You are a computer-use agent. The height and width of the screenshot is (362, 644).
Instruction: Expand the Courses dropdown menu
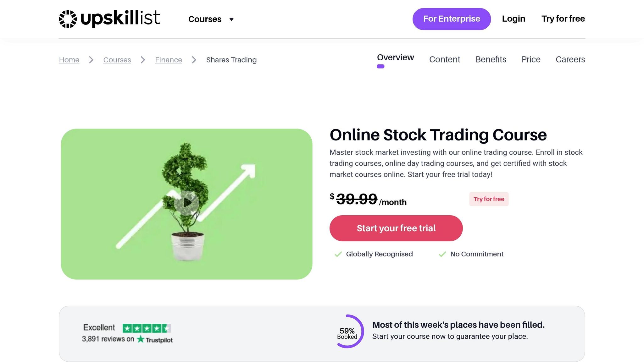205,19
